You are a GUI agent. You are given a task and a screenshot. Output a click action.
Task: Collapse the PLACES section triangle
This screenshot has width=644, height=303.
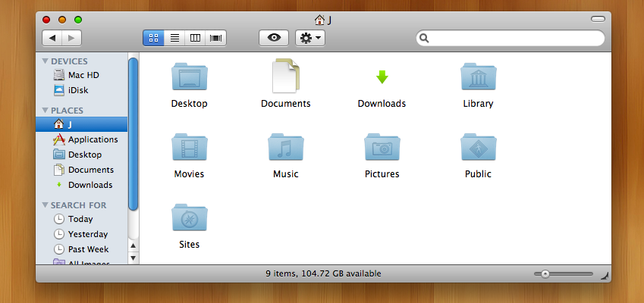(46, 111)
